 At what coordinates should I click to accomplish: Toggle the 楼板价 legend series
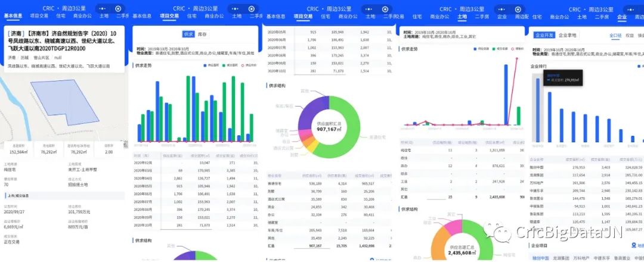pos(516,49)
